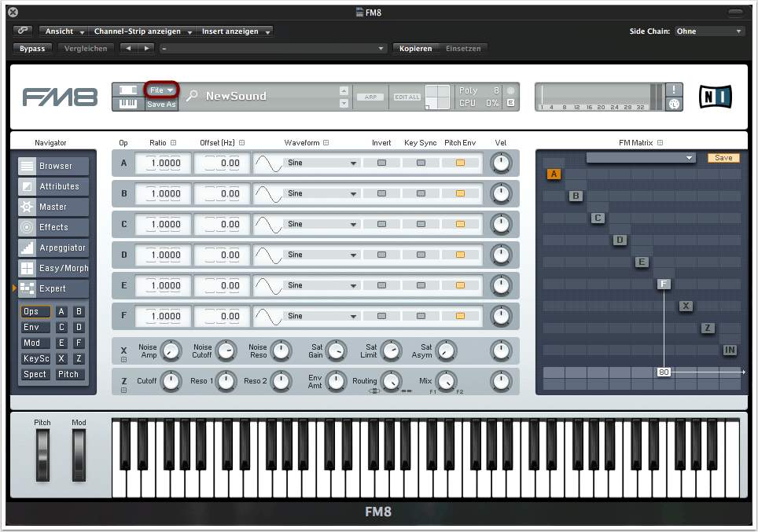This screenshot has width=758, height=532.
Task: Open the Waveform dropdown of operator B
Action: pos(322,193)
